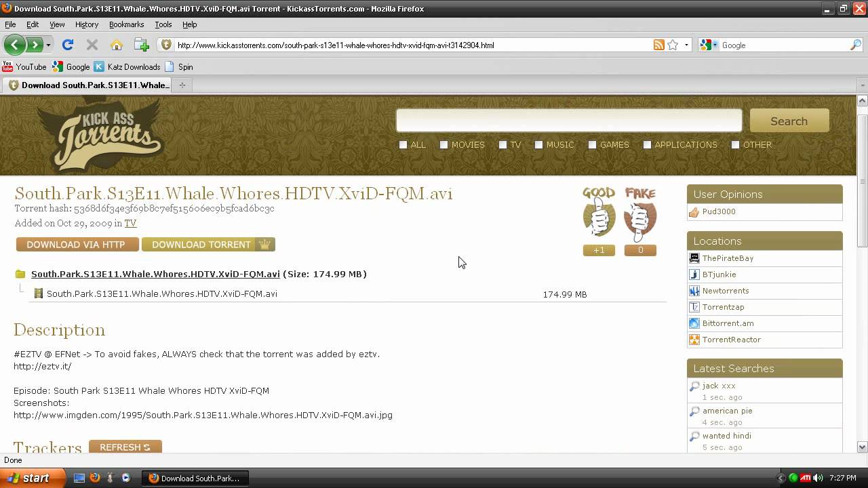Open the YouTube bookmark
The width and height of the screenshot is (868, 488).
(24, 67)
